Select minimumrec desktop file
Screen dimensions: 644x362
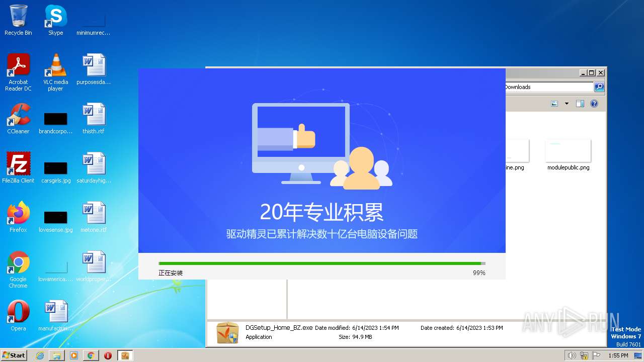click(94, 24)
